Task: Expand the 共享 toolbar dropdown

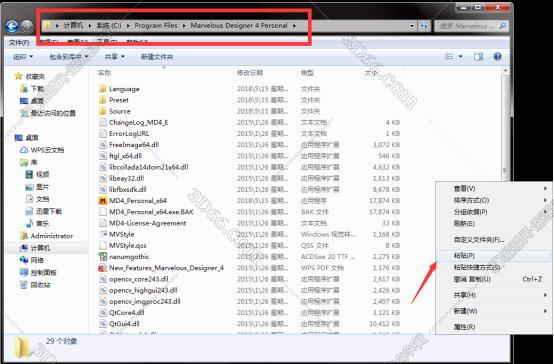Action: click(114, 57)
